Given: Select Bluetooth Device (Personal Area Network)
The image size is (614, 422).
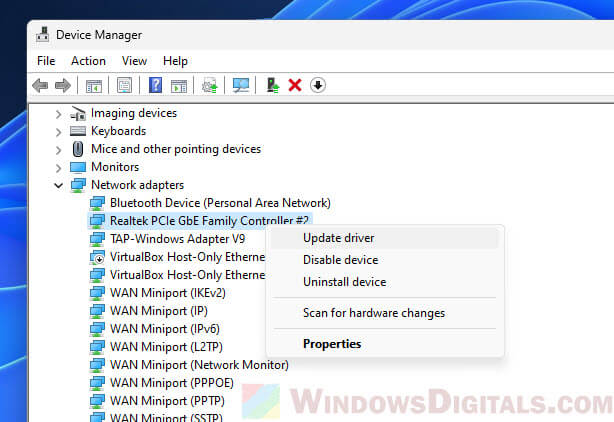Looking at the screenshot, I should click(220, 203).
